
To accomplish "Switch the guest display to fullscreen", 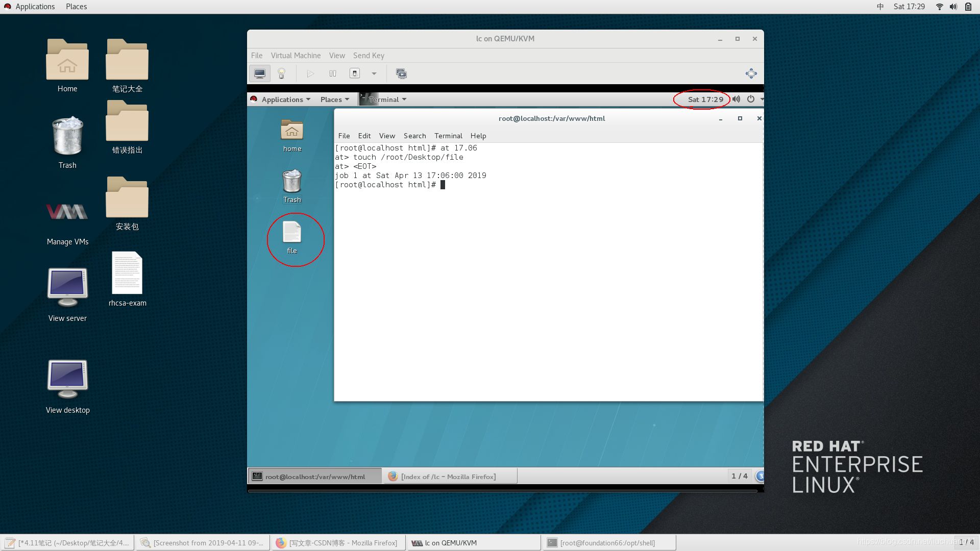I will 751,73.
